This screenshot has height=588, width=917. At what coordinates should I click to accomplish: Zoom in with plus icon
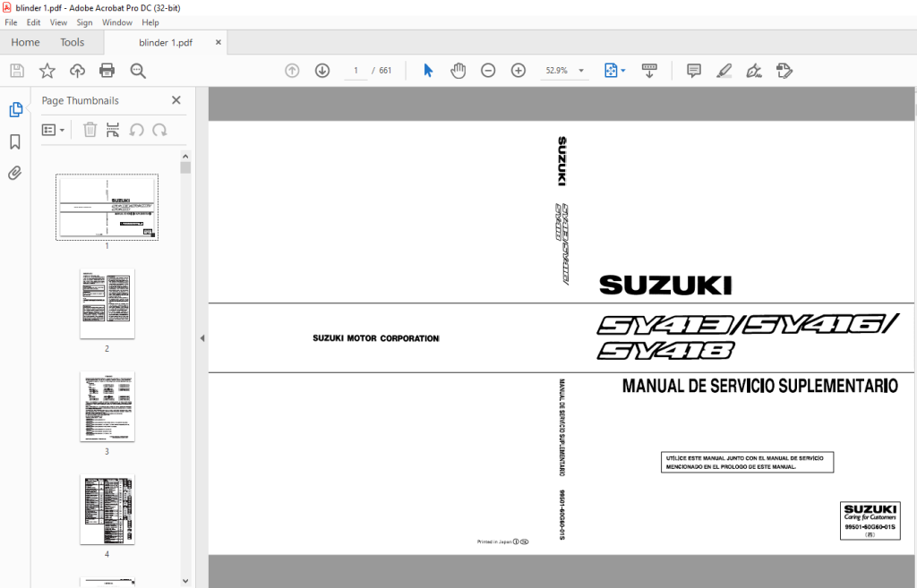(x=518, y=71)
